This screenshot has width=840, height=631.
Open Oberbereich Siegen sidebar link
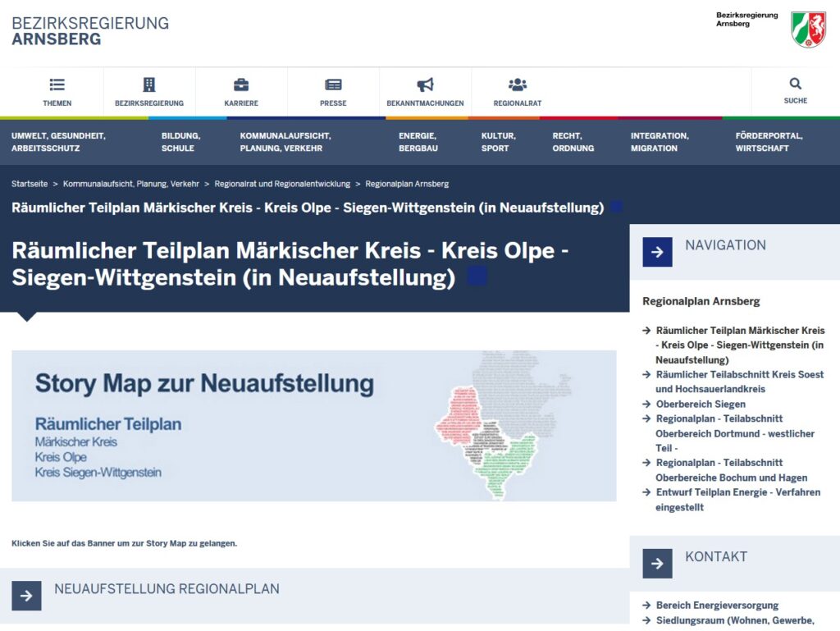(x=701, y=404)
